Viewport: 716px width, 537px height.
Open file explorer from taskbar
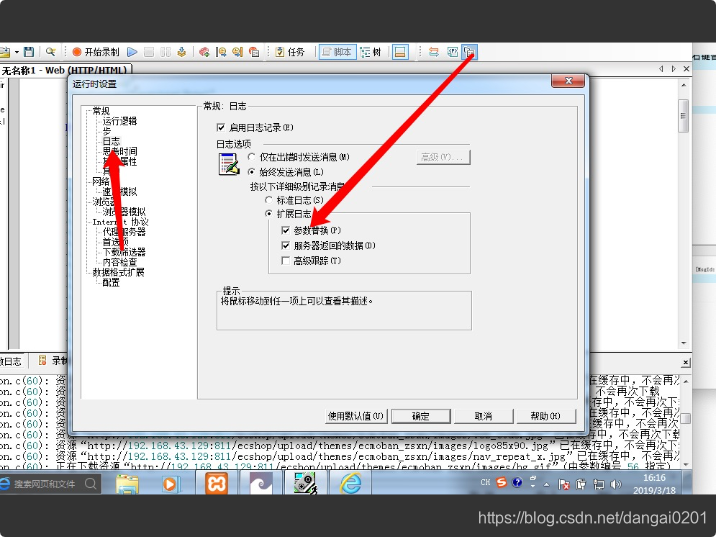127,484
